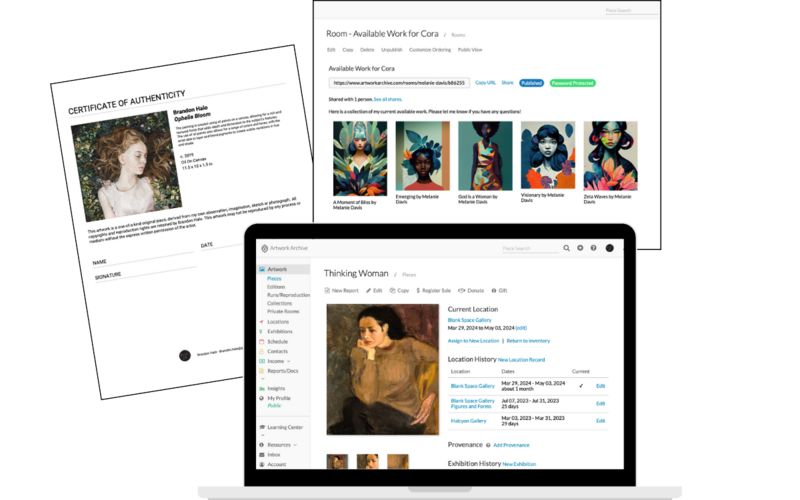The height and width of the screenshot is (500, 800).
Task: Open Public View in the Room window
Action: click(470, 49)
